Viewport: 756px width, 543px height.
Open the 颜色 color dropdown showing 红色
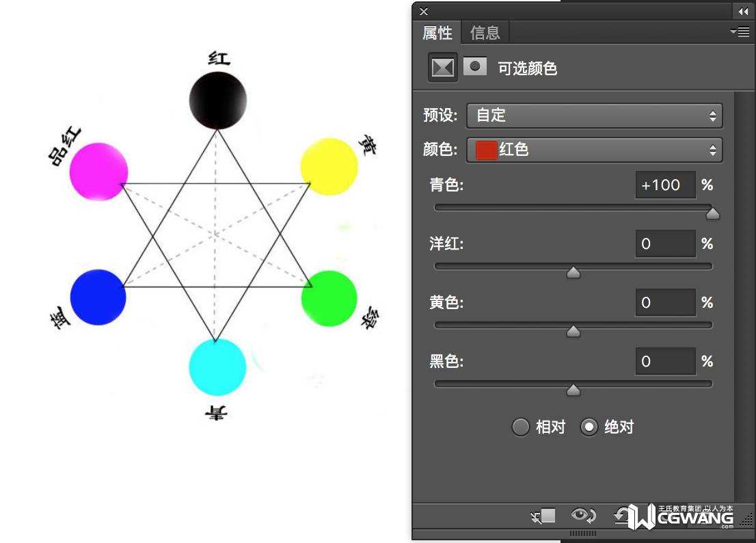click(595, 150)
